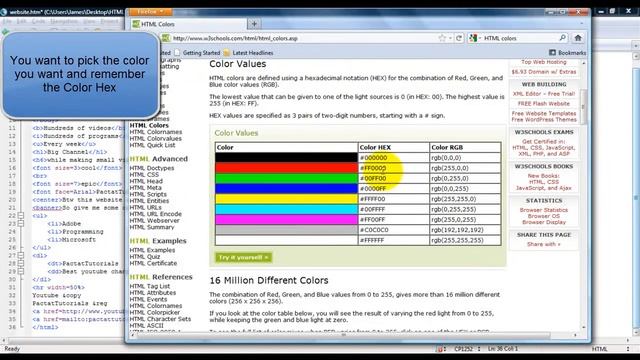Open the HTML Entities link
640x360 pixels.
(x=149, y=201)
